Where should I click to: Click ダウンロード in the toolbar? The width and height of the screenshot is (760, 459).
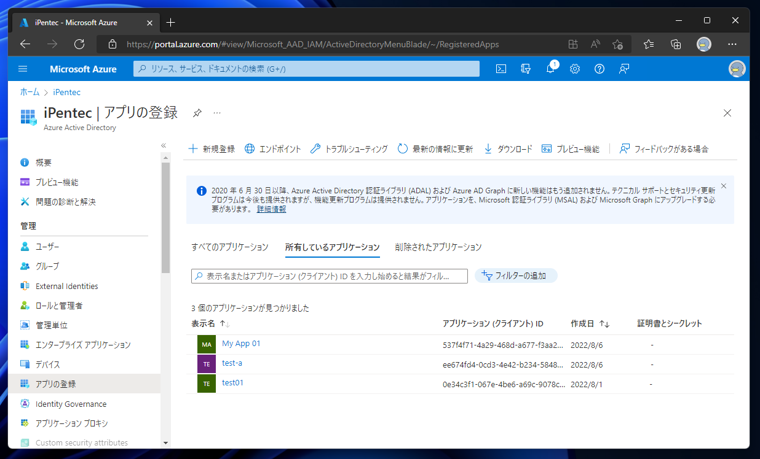click(507, 149)
